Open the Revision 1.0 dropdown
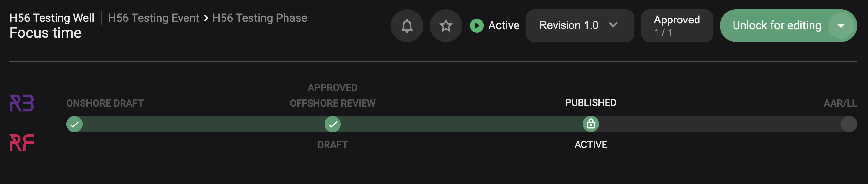This screenshot has width=868, height=184. (580, 26)
